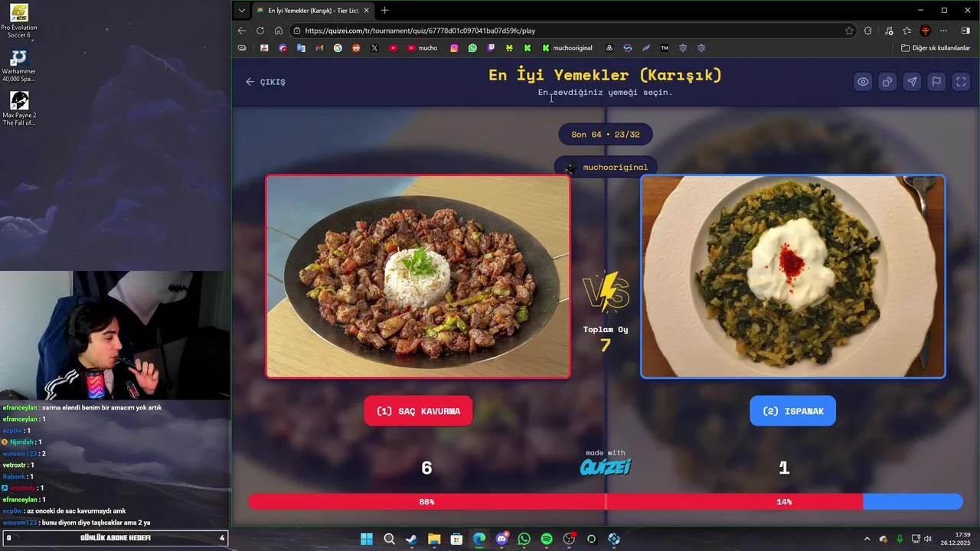Add this page to favorites star
Screen dimensions: 980x551
point(849,31)
